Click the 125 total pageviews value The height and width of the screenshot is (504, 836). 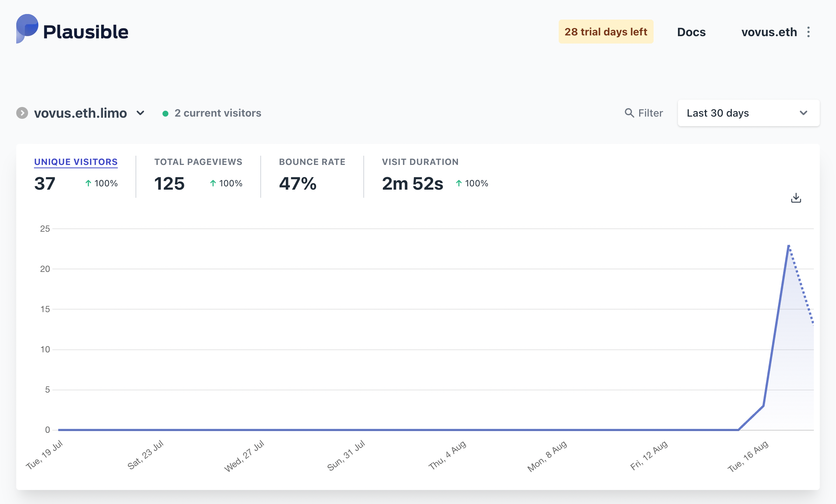click(169, 183)
